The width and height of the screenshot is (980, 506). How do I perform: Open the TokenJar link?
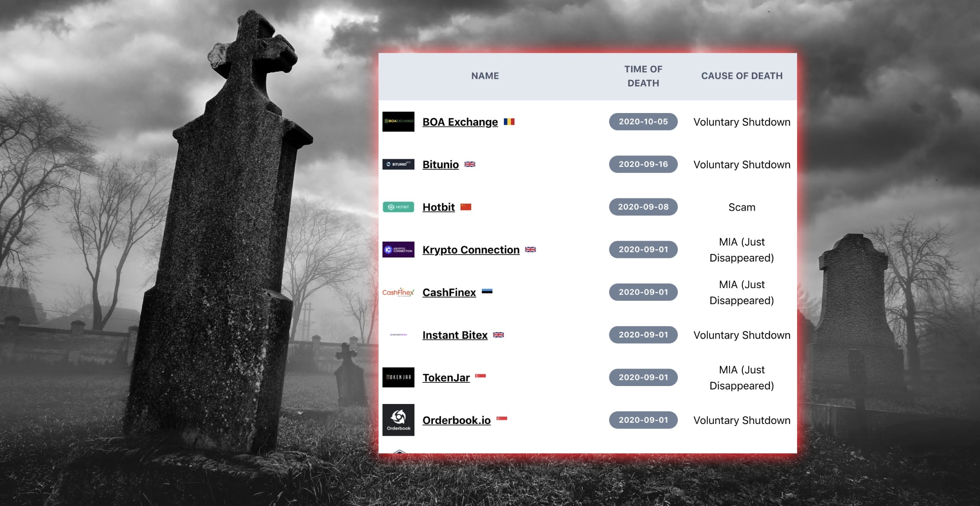point(446,378)
